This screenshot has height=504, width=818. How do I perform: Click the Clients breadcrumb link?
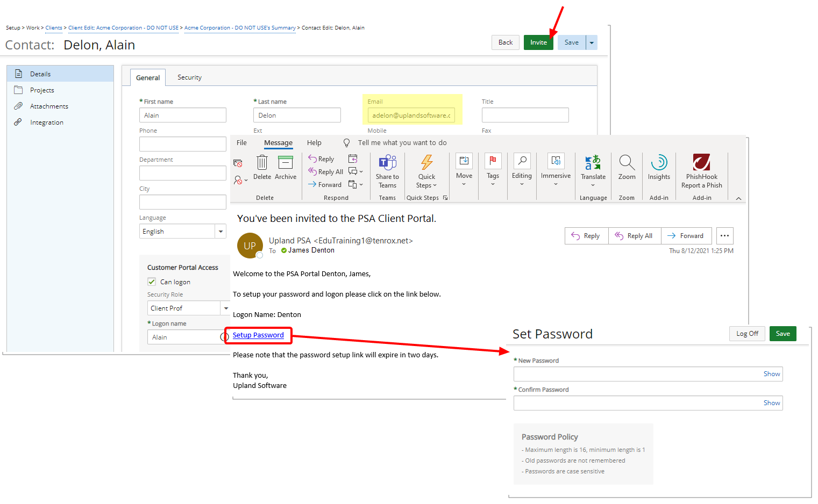point(54,28)
